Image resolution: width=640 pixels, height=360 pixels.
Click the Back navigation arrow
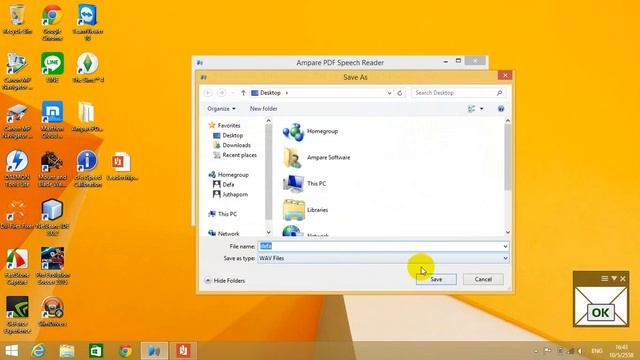(x=208, y=93)
